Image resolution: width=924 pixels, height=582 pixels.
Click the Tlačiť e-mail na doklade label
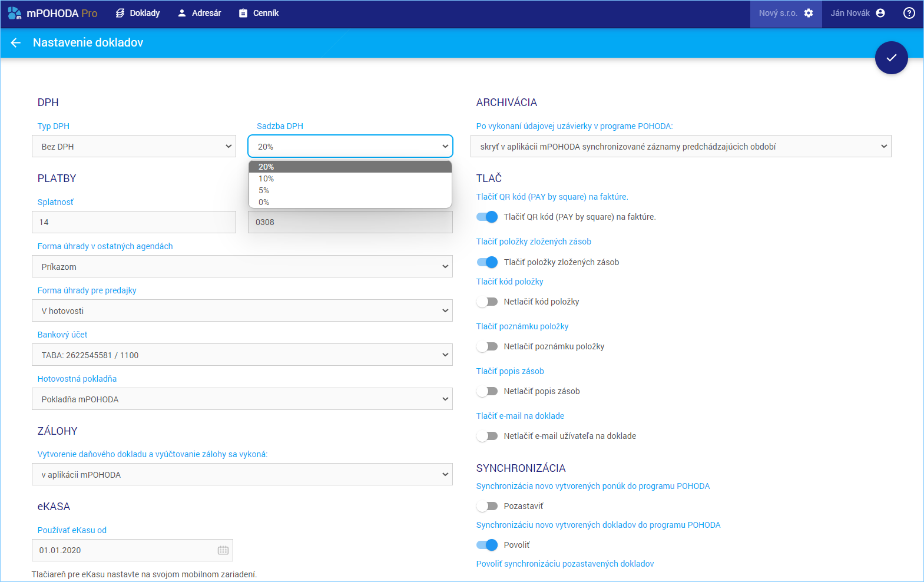tap(520, 416)
